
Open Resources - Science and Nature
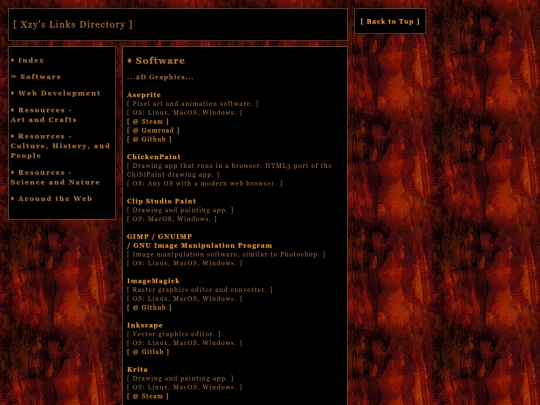(x=55, y=177)
